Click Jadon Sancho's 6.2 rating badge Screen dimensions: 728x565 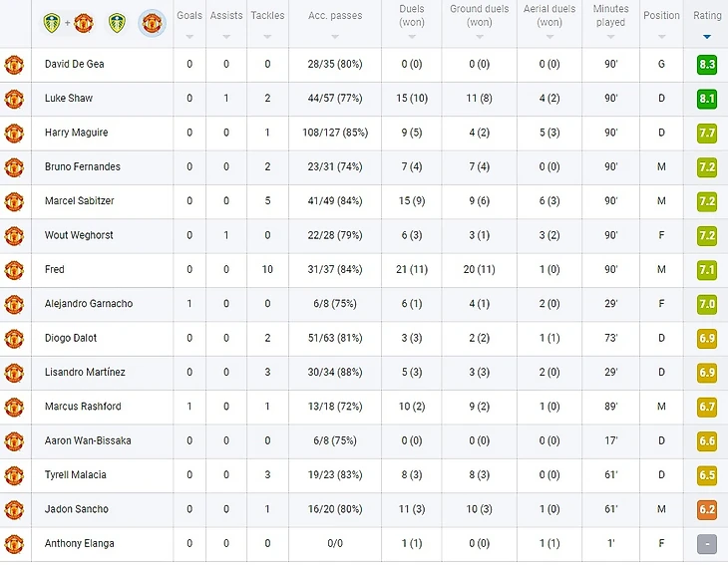[x=707, y=509]
